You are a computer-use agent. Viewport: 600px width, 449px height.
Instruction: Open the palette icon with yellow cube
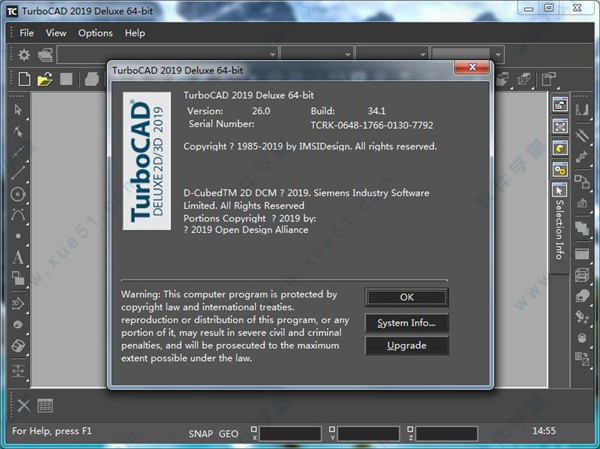tap(560, 148)
